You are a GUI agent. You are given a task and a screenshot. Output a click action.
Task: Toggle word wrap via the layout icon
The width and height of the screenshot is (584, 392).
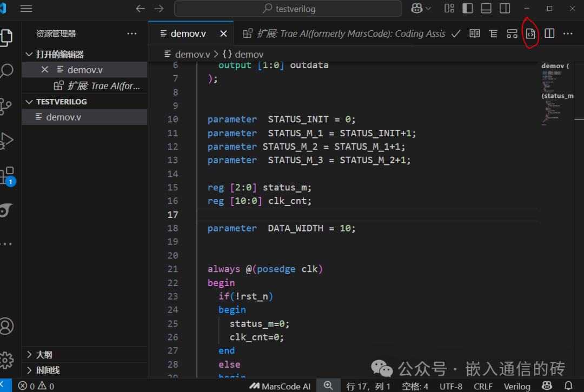click(x=512, y=33)
